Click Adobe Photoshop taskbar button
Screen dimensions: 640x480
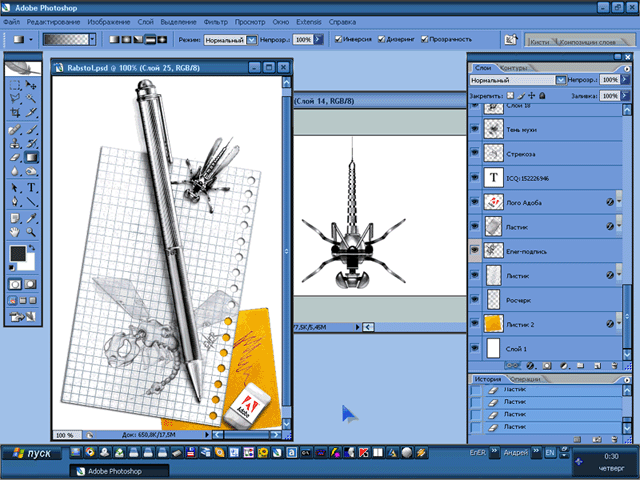click(x=118, y=471)
